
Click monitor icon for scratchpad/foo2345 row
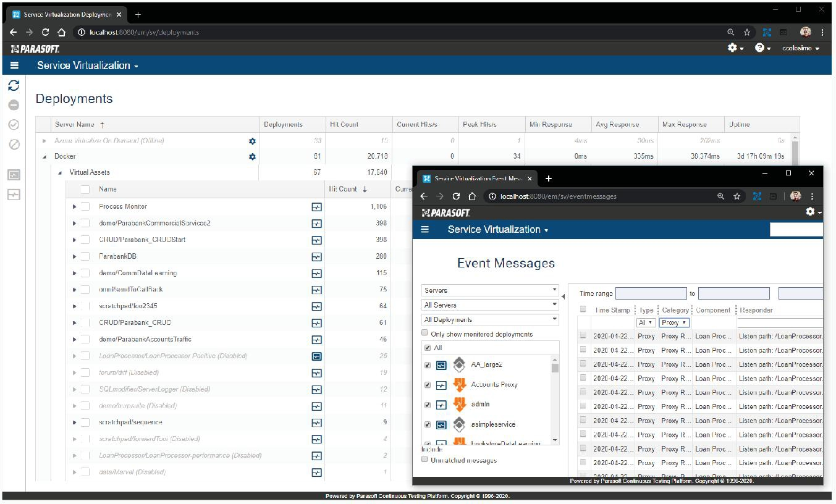(x=316, y=306)
